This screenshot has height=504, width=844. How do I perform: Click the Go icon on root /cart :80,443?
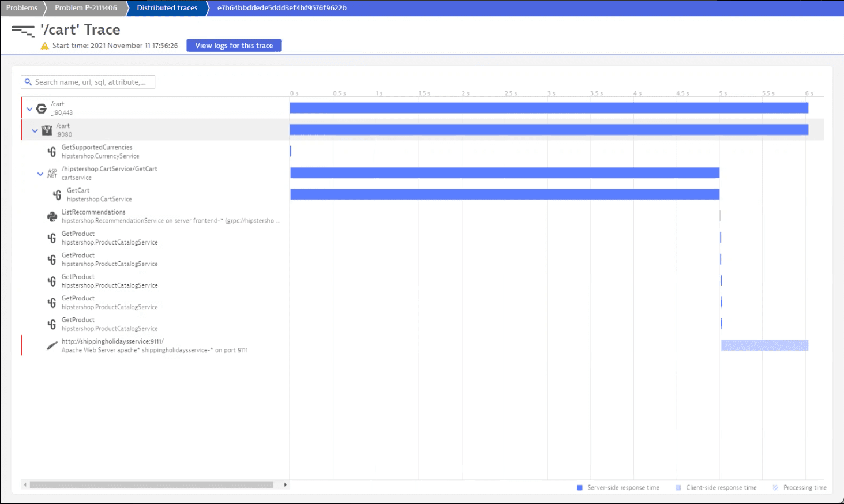click(42, 108)
